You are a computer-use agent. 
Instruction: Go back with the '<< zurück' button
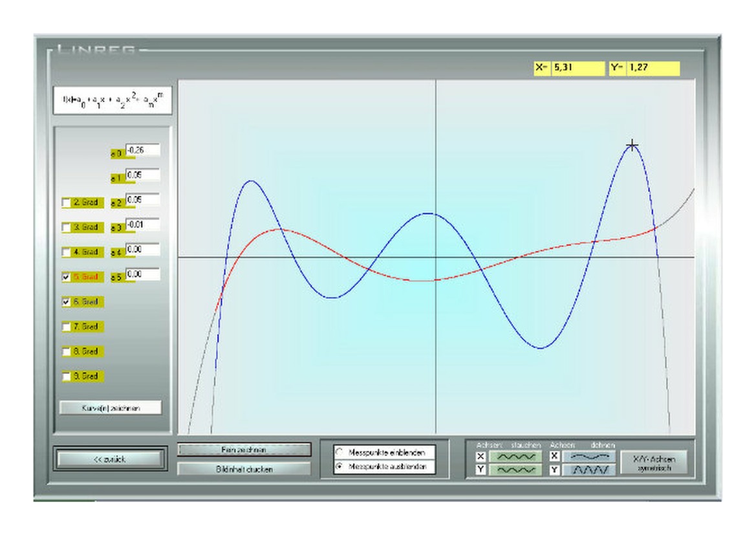pos(109,459)
